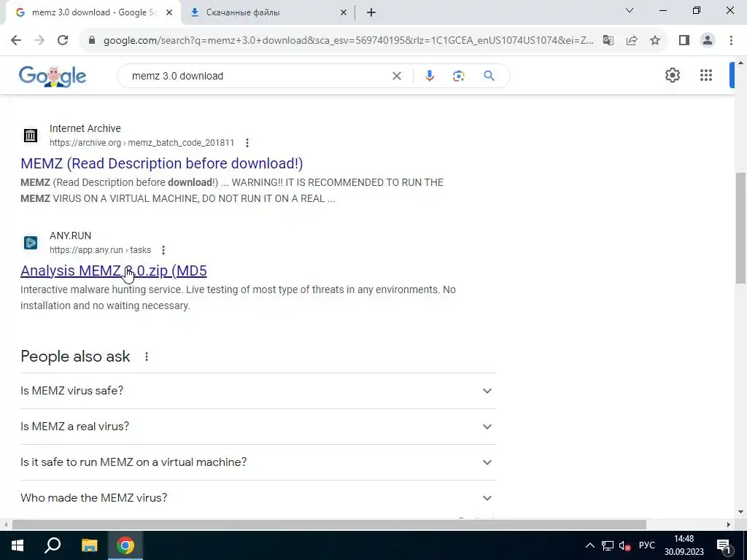
Task: Open the muted volume tray icon
Action: (624, 545)
